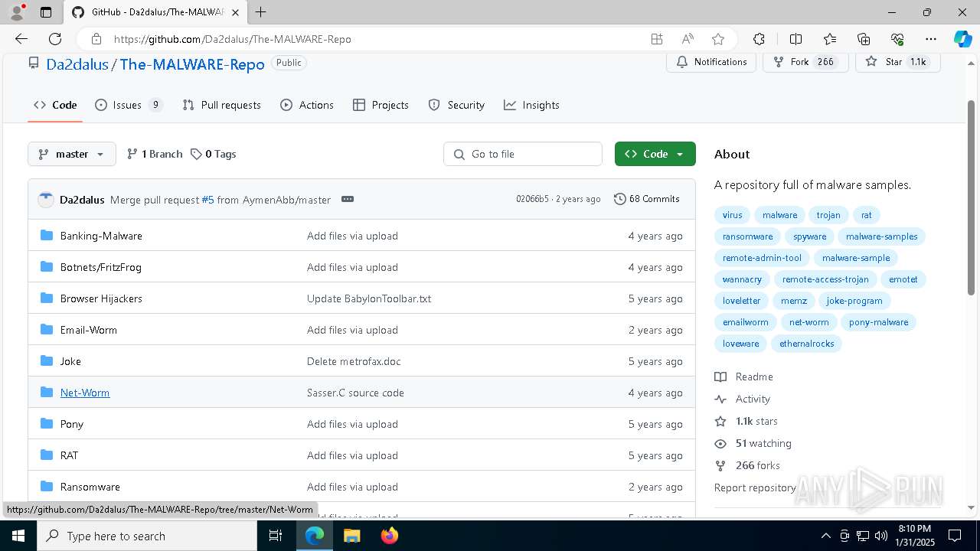Click Report repository link

coord(755,487)
